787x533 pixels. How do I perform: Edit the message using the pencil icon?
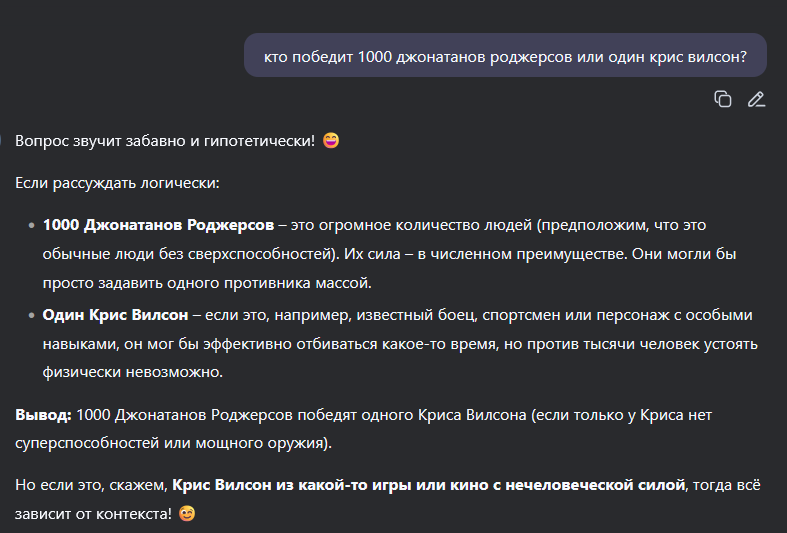(x=756, y=99)
